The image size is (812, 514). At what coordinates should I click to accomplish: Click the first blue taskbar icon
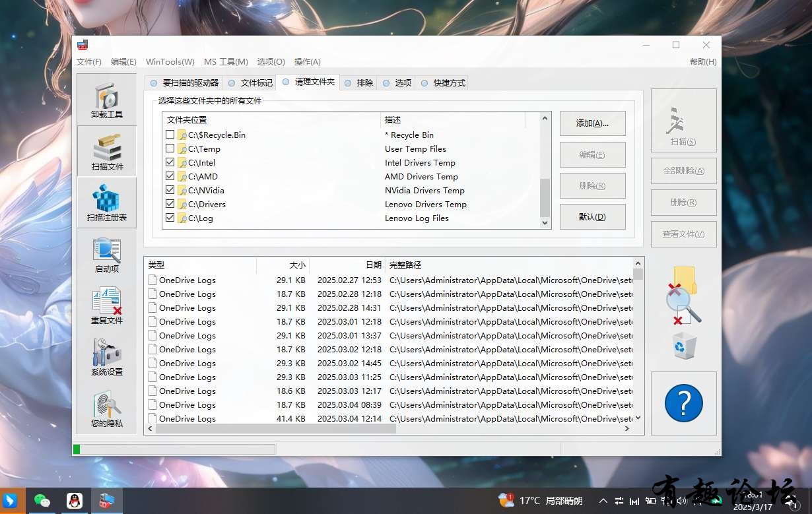pos(11,501)
